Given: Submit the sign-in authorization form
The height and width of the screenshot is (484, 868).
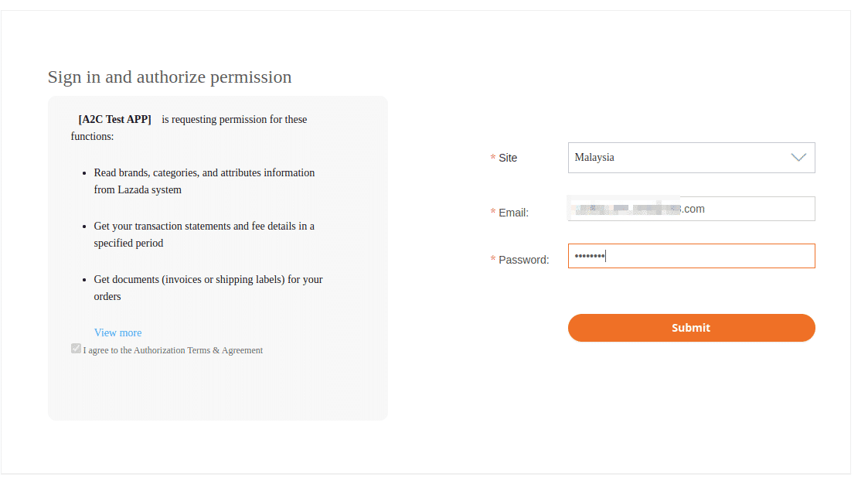Looking at the screenshot, I should [x=691, y=327].
